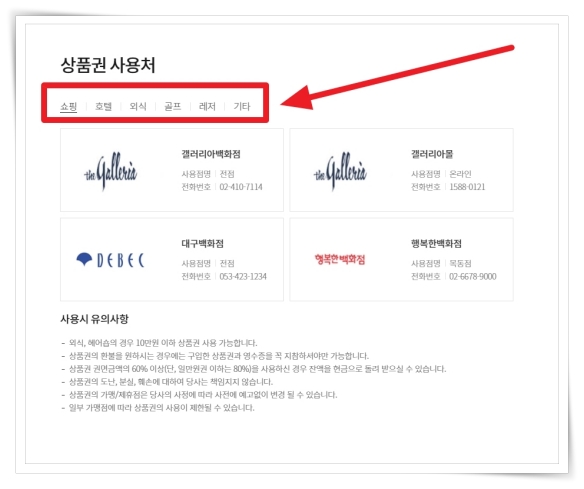The width and height of the screenshot is (584, 489).
Task: Click the DEBEC logo image
Action: [x=110, y=260]
